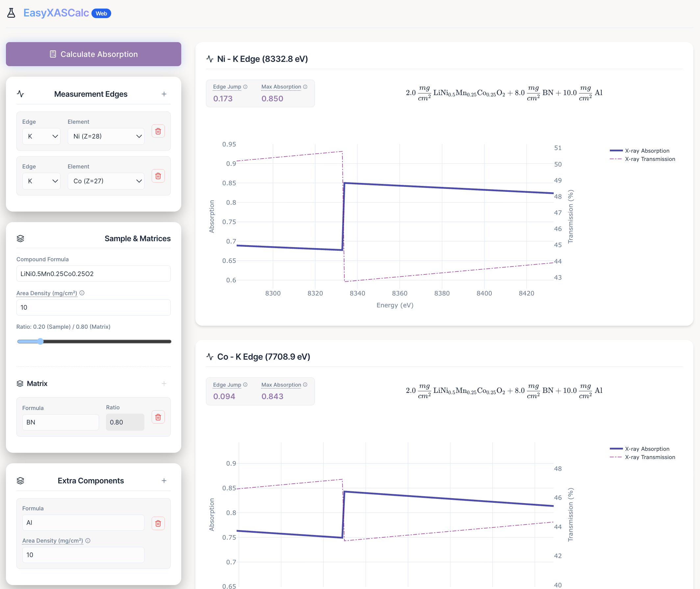This screenshot has width=700, height=589.
Task: Open the Co (Z=27) element dropdown
Action: pyautogui.click(x=106, y=181)
